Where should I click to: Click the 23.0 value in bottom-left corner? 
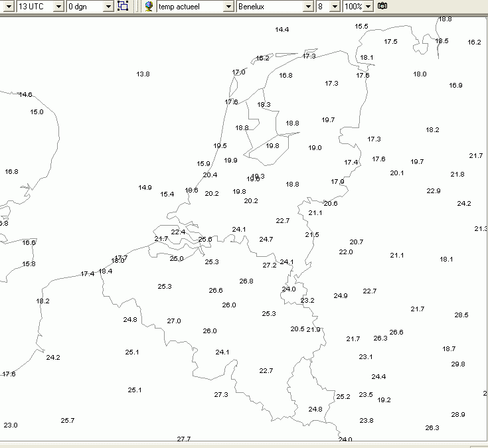click(x=11, y=425)
